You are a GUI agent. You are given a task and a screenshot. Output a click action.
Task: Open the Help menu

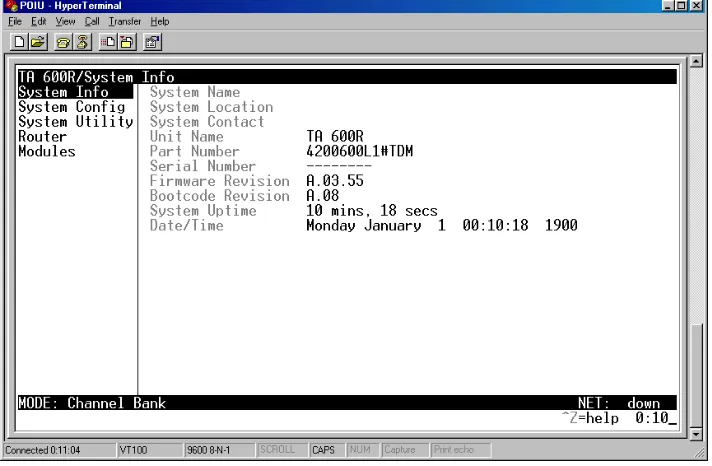pos(160,21)
